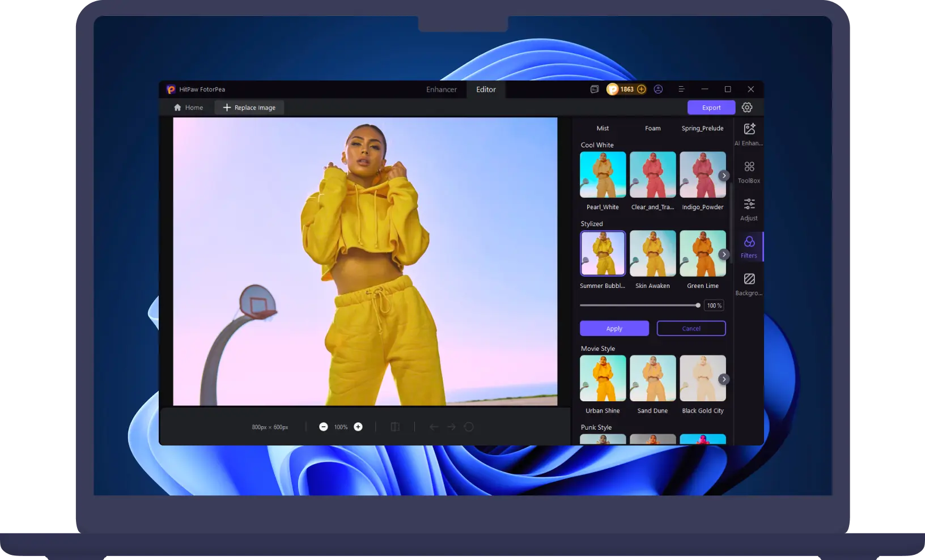This screenshot has height=560, width=925.
Task: Open the ToolBox sidebar panel
Action: click(749, 172)
